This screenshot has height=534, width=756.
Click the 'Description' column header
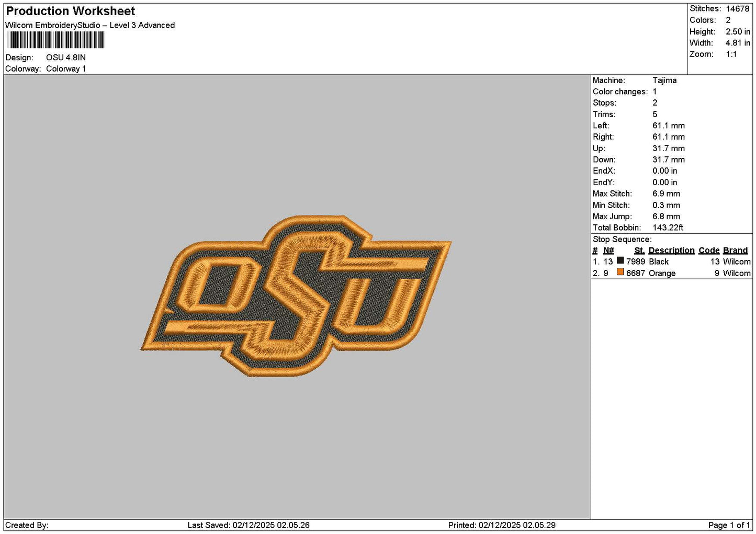671,251
